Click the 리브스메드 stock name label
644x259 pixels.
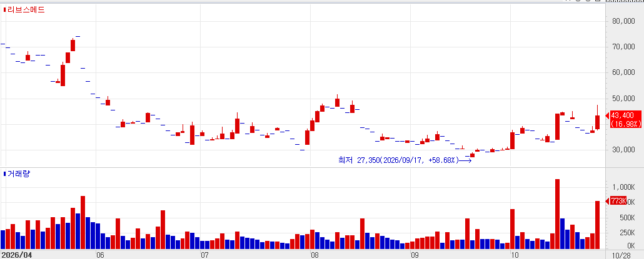(26, 10)
